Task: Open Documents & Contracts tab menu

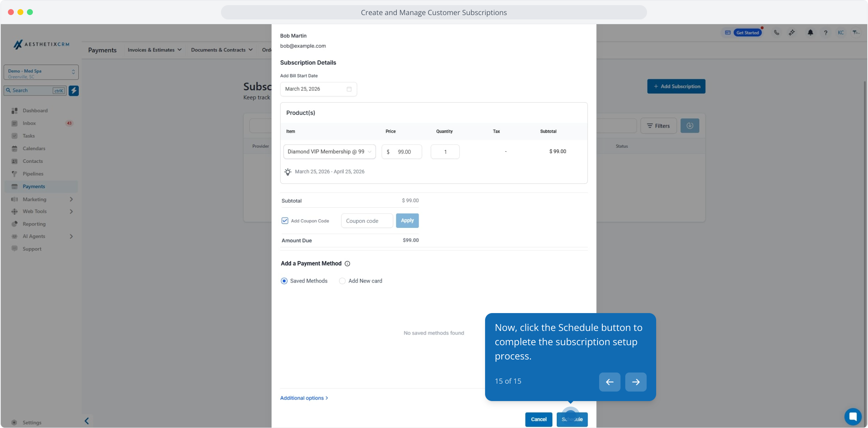Action: click(x=222, y=50)
